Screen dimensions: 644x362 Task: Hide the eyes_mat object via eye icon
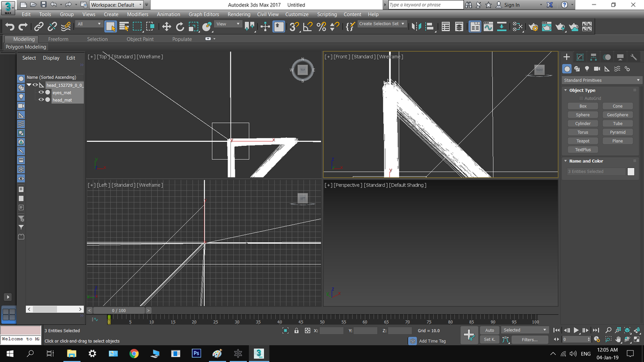tap(41, 93)
